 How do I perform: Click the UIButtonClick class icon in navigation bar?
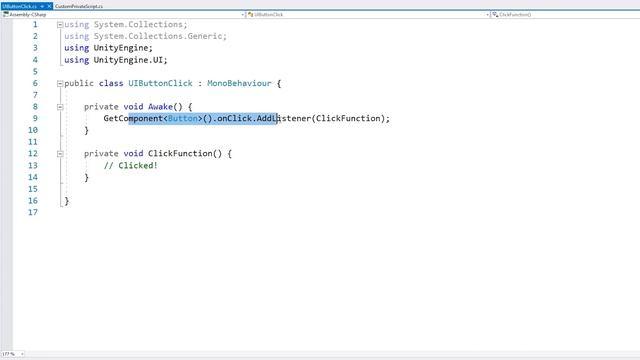pos(251,14)
